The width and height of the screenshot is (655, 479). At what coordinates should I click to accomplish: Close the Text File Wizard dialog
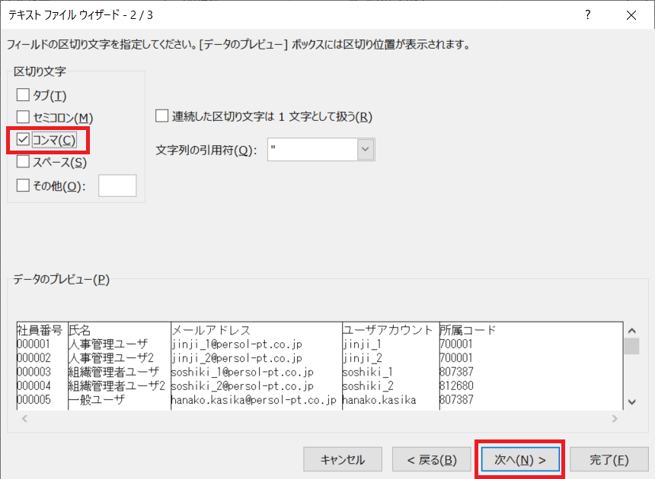pyautogui.click(x=631, y=15)
